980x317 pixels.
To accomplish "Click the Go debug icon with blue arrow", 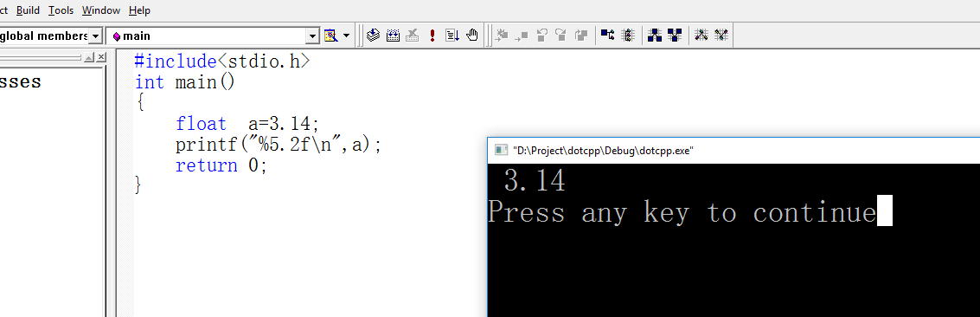I will pyautogui.click(x=452, y=35).
